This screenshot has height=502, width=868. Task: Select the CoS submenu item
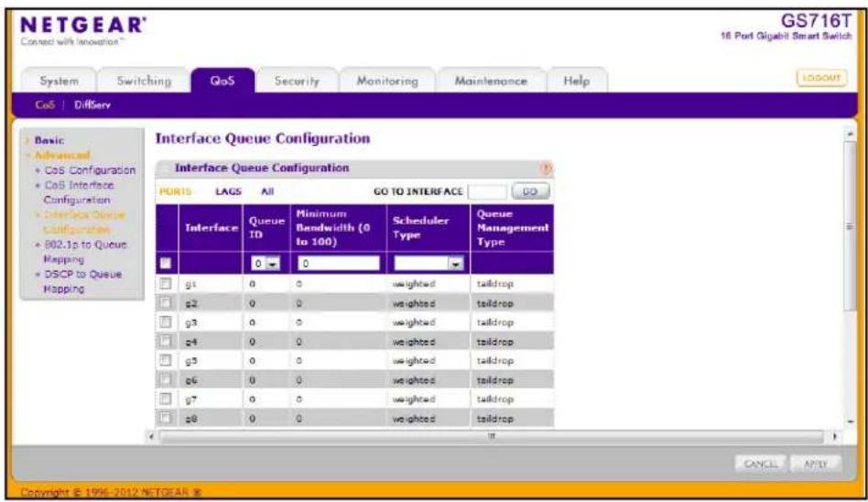coord(45,104)
